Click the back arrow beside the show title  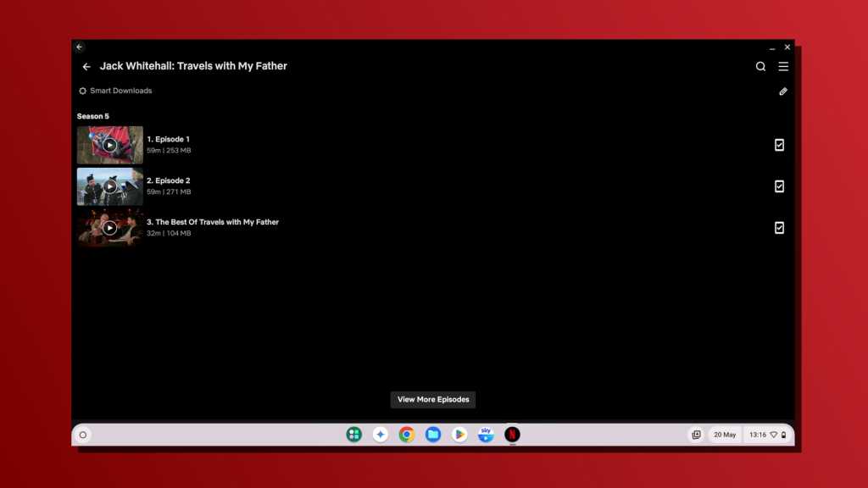[x=86, y=66]
